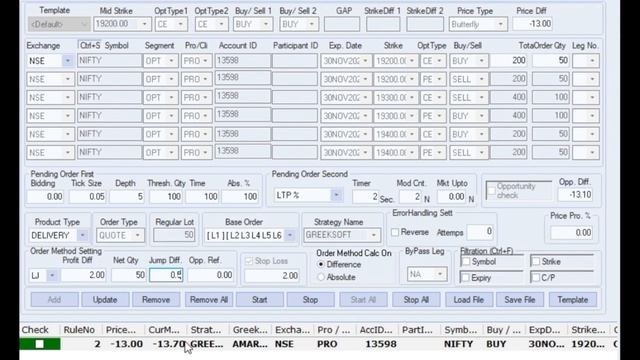Click the GAP input field
The width and height of the screenshot is (640, 360).
342,24
